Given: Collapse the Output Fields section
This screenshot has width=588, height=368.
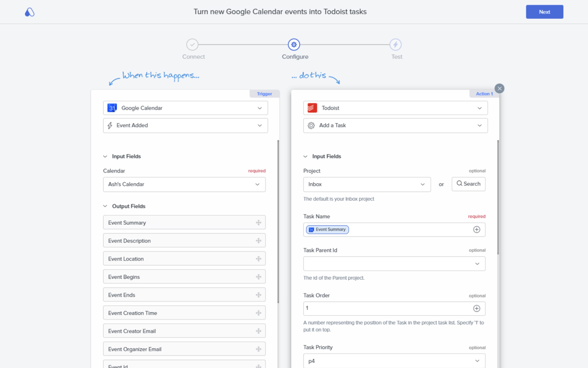Looking at the screenshot, I should point(105,206).
